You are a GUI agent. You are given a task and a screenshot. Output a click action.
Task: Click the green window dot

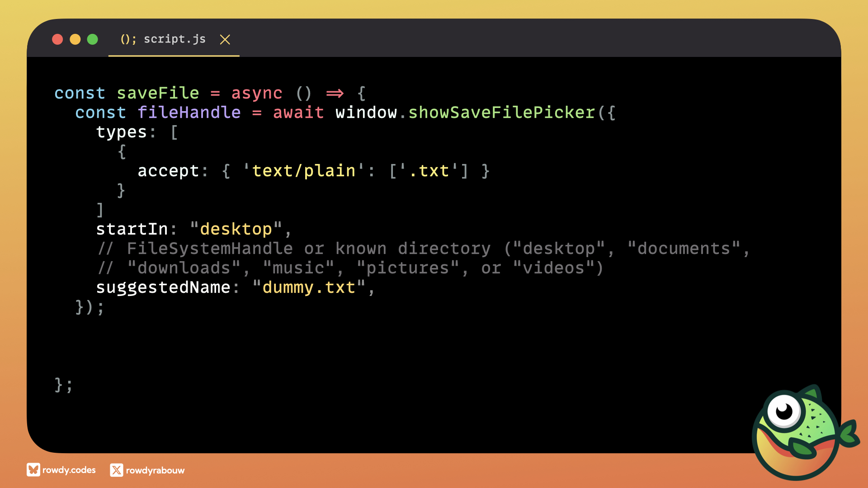click(92, 39)
